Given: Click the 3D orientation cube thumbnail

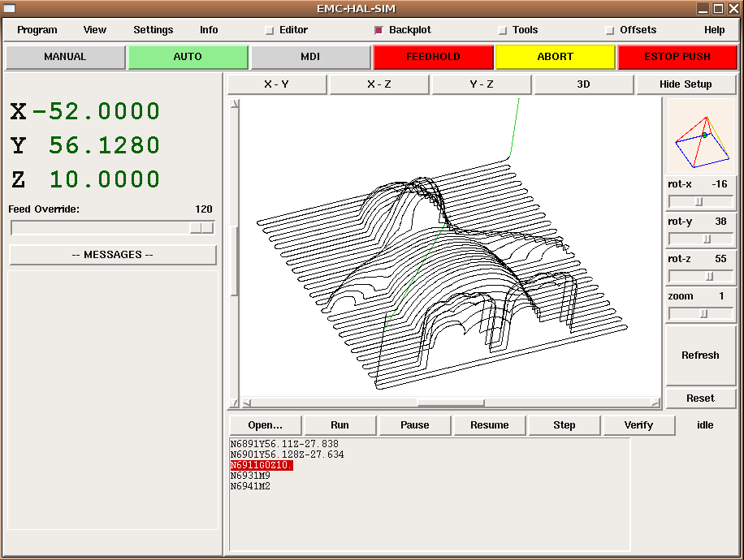Looking at the screenshot, I should 700,136.
